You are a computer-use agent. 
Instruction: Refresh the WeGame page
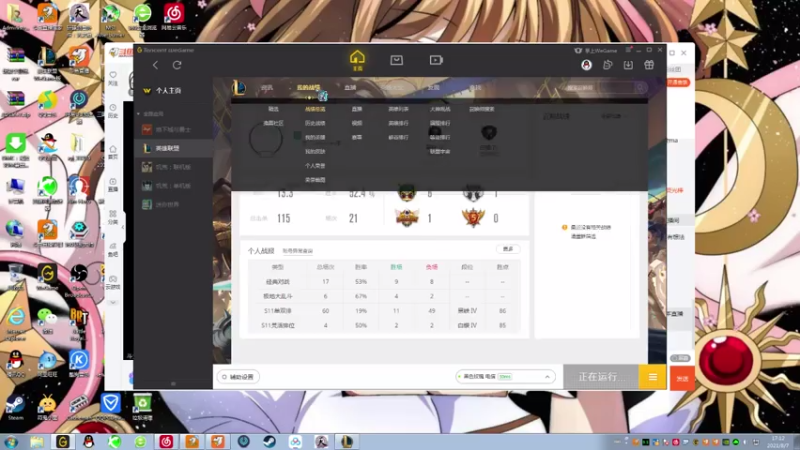(x=177, y=65)
